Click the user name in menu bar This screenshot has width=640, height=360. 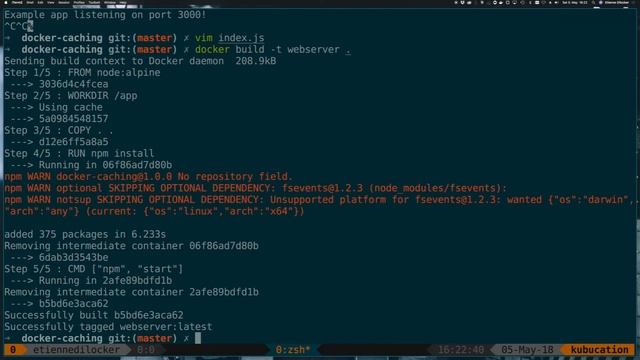(617, 2)
